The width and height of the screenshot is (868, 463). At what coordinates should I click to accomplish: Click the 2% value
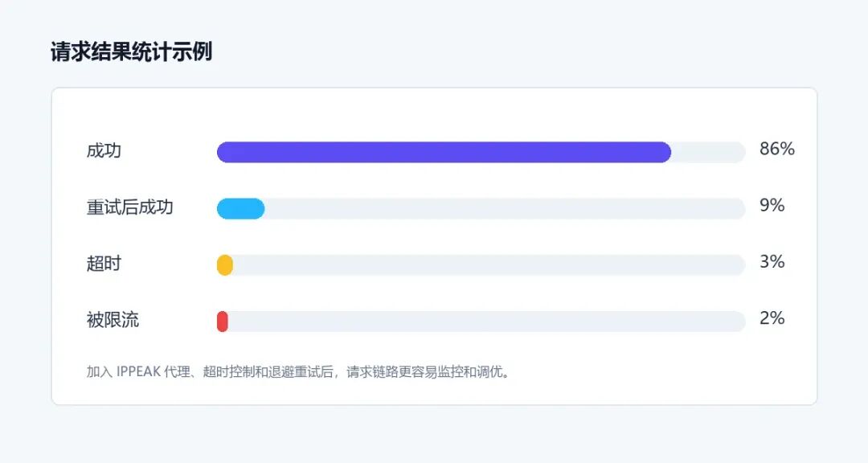tap(772, 318)
